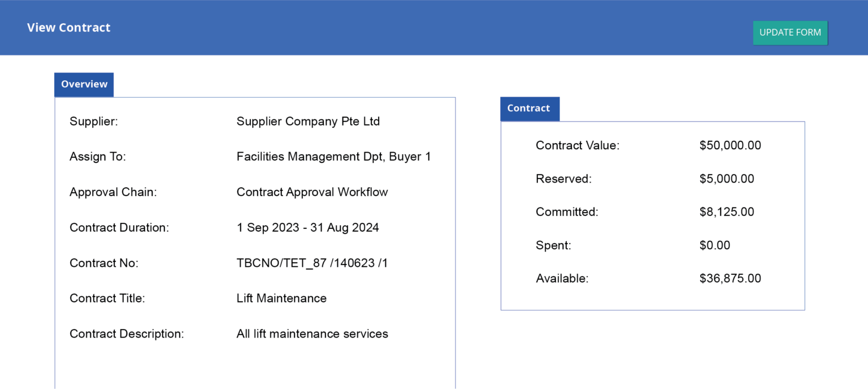Open the Contract Approval Workflow entry
Image resolution: width=868 pixels, height=389 pixels.
point(312,192)
